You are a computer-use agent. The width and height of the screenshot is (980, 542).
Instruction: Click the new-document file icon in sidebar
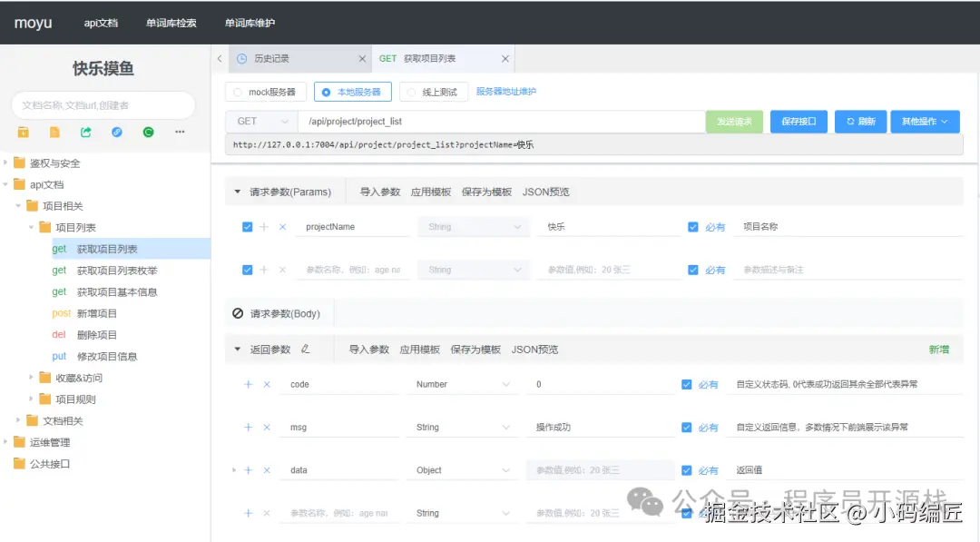coord(54,132)
